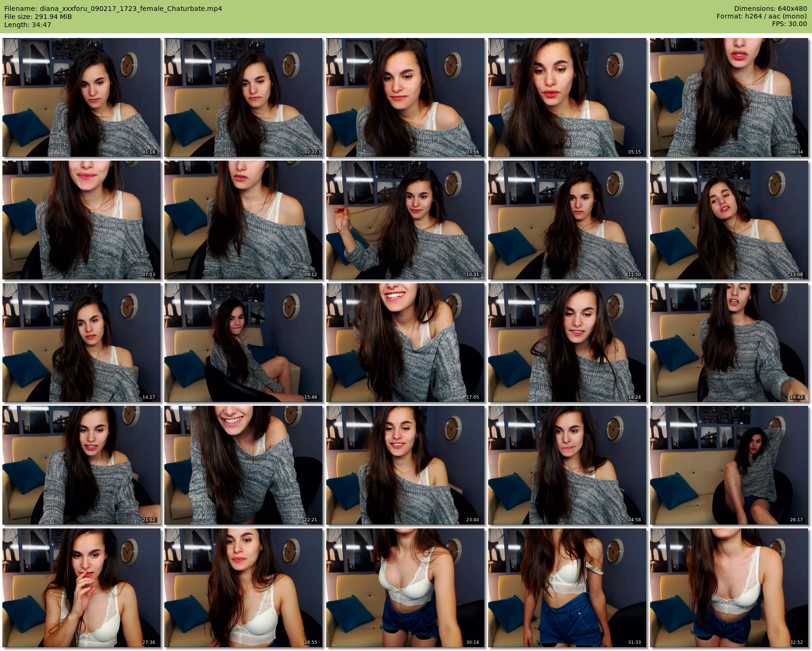Choose the frame stamped 30:14
Screen dimensions: 812x651
click(x=406, y=588)
